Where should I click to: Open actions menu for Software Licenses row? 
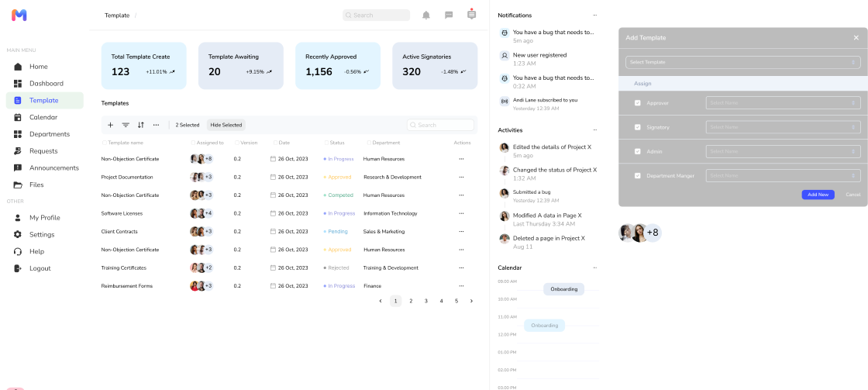pyautogui.click(x=461, y=213)
